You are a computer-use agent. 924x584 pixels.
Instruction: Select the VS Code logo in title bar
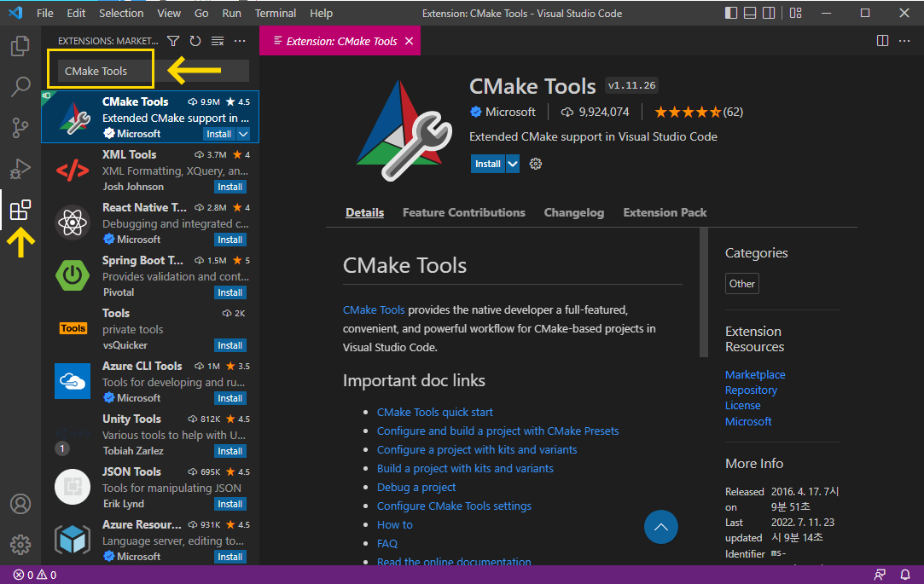tap(16, 13)
